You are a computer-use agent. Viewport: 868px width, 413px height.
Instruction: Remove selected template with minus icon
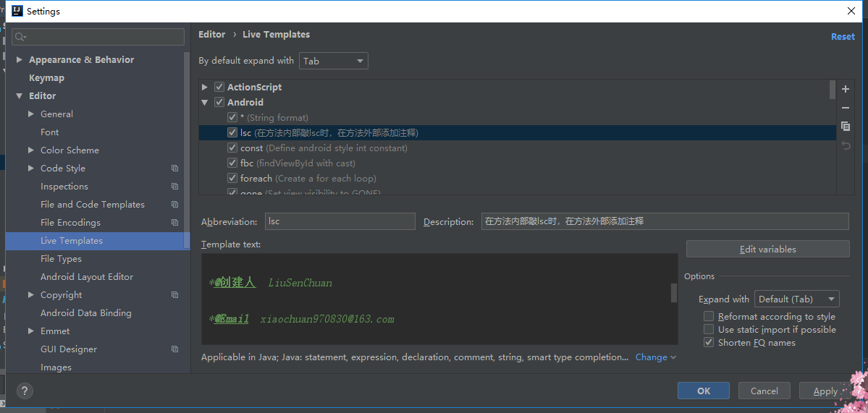tap(846, 108)
